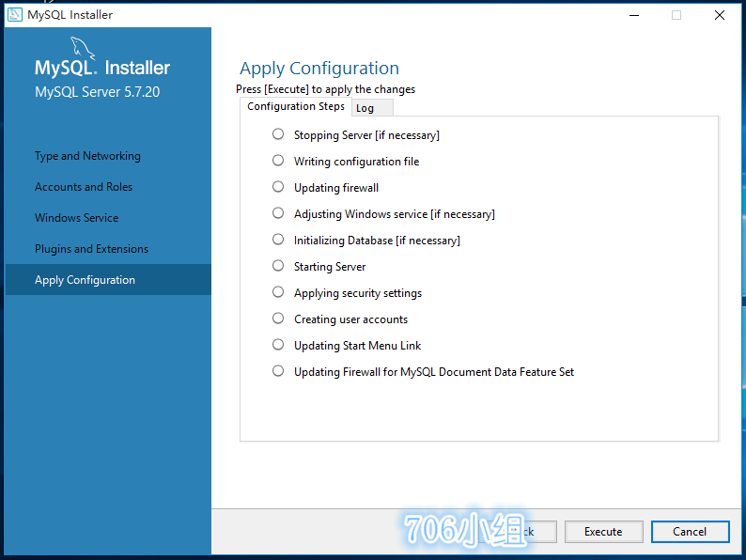Open the Configuration Steps tab
746x560 pixels.
click(295, 106)
